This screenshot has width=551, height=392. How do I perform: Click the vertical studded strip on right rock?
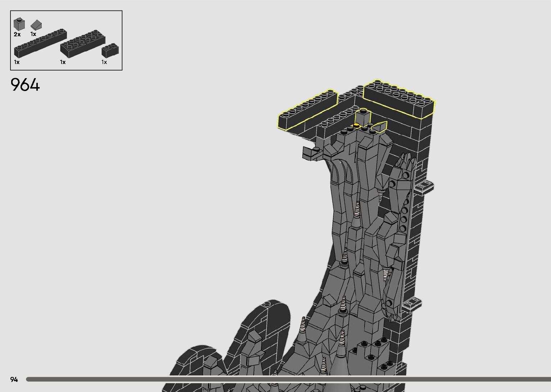405,209
